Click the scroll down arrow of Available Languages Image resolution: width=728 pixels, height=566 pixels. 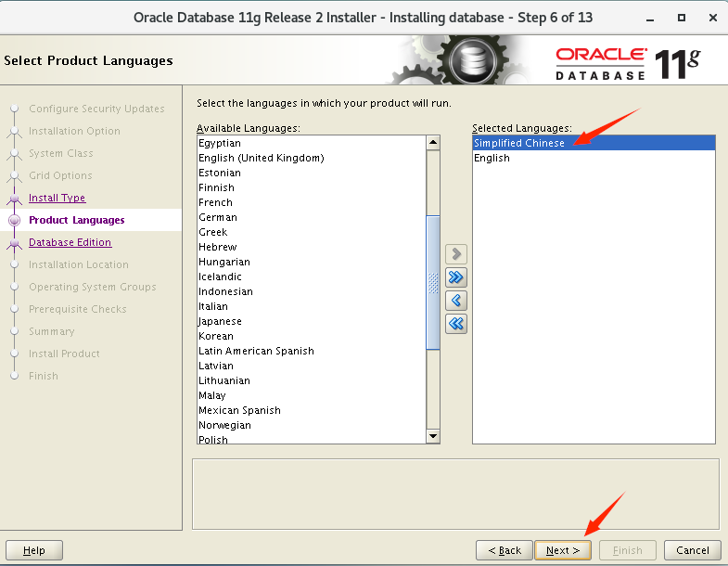[x=433, y=436]
